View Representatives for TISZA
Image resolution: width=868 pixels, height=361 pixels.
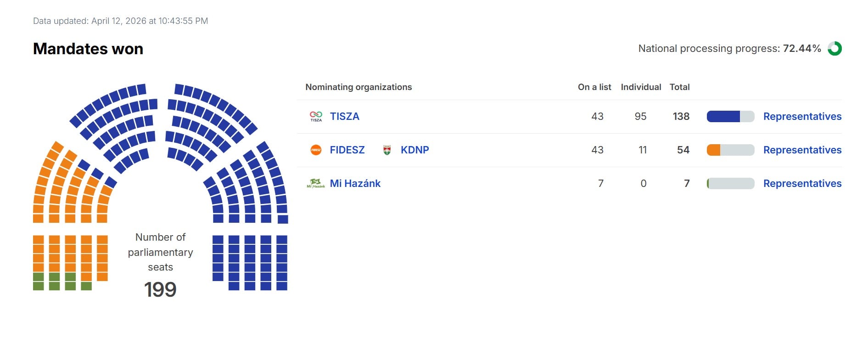tap(802, 117)
